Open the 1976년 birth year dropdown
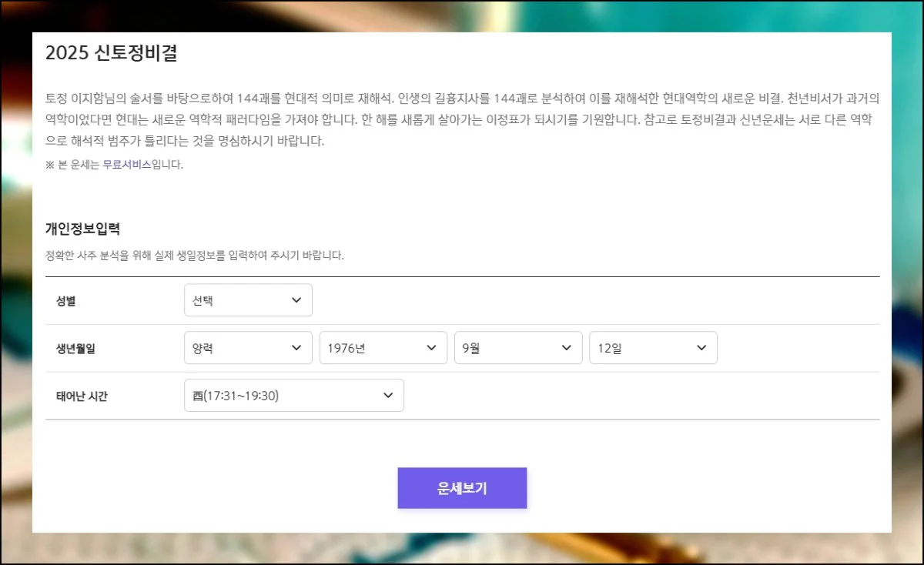 click(x=383, y=348)
